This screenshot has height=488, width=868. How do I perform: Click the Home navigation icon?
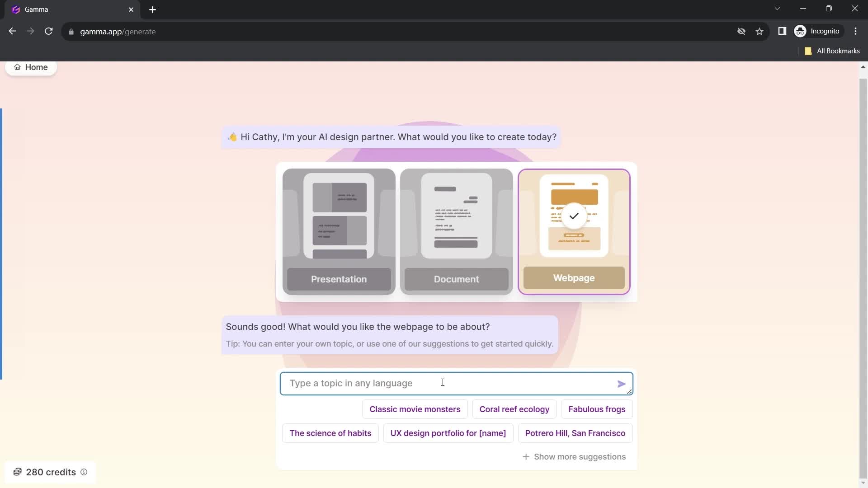click(17, 67)
